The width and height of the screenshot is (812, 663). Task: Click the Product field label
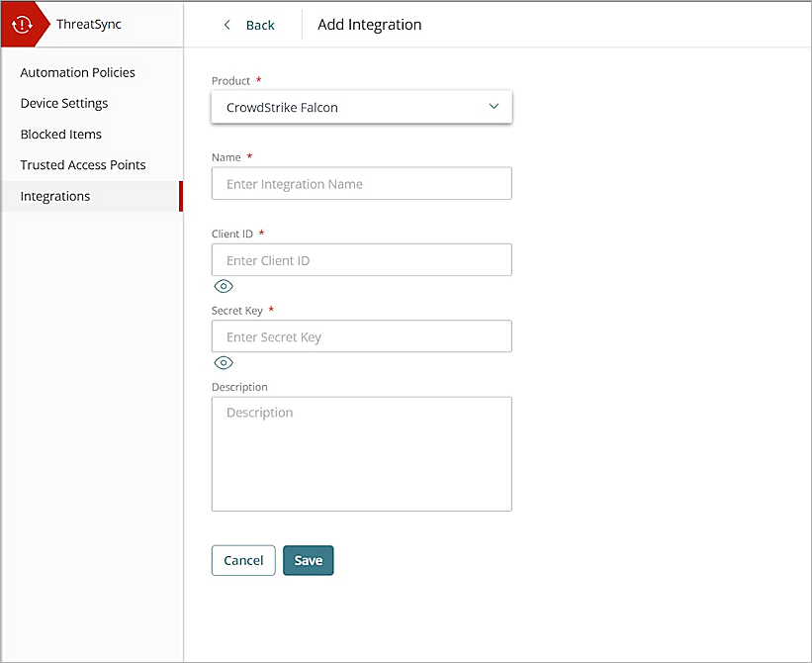231,81
